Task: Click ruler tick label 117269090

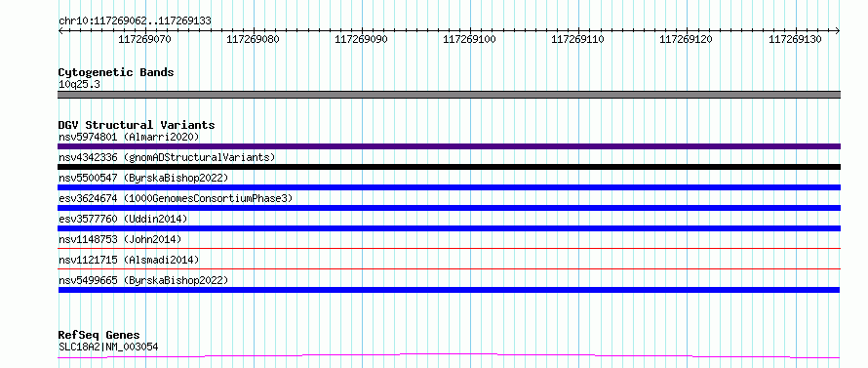Action: click(362, 39)
